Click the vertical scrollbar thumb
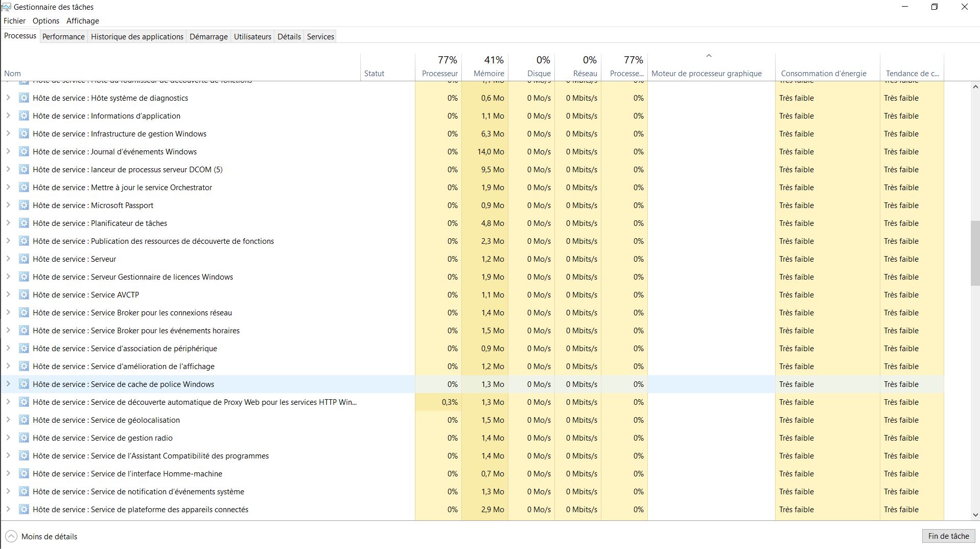Image resolution: width=980 pixels, height=549 pixels. 975,254
